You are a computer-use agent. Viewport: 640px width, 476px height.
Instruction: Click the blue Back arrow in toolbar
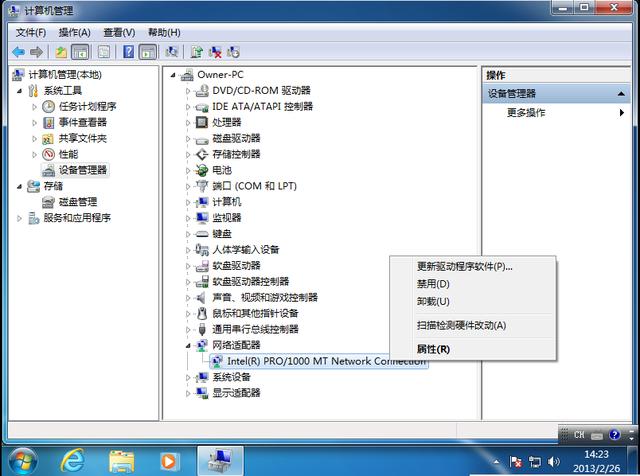[x=18, y=52]
